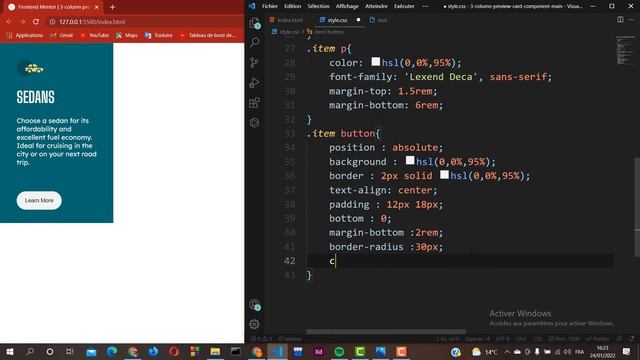Open the Gmail bookmark
The image size is (640, 360).
62,36
